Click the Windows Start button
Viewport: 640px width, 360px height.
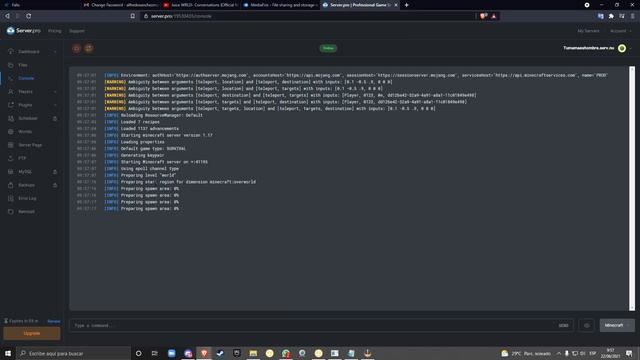[x=8, y=353]
